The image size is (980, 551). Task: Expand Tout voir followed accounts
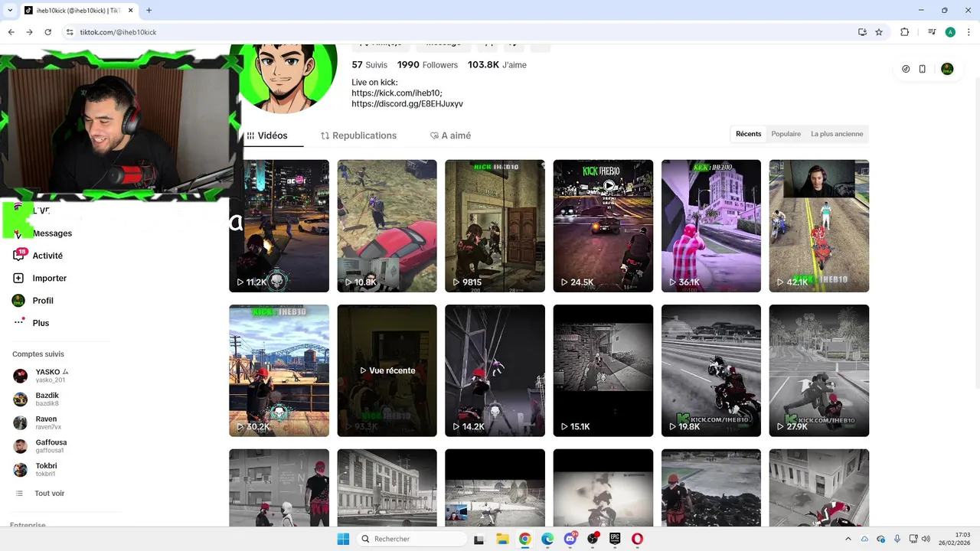(49, 494)
